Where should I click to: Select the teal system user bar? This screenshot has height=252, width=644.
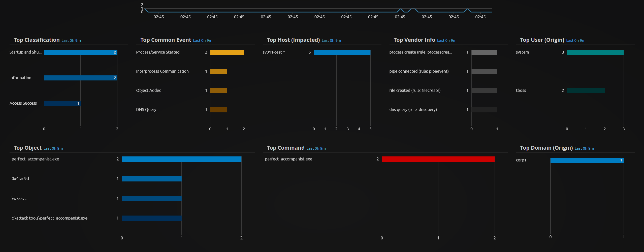(x=595, y=52)
